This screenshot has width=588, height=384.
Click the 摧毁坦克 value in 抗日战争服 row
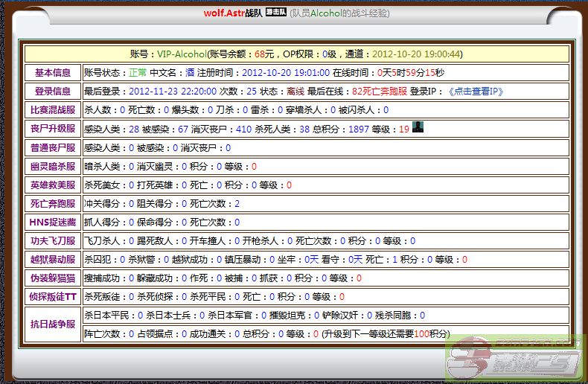pos(316,316)
